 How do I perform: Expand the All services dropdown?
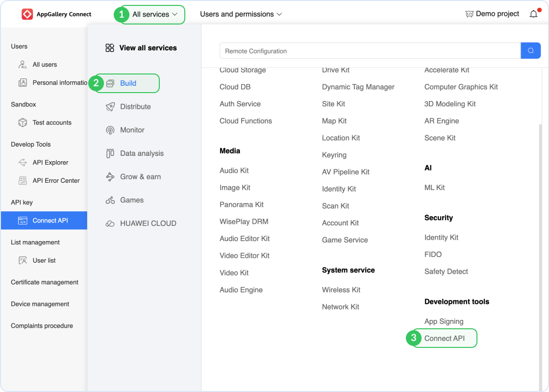coord(155,14)
